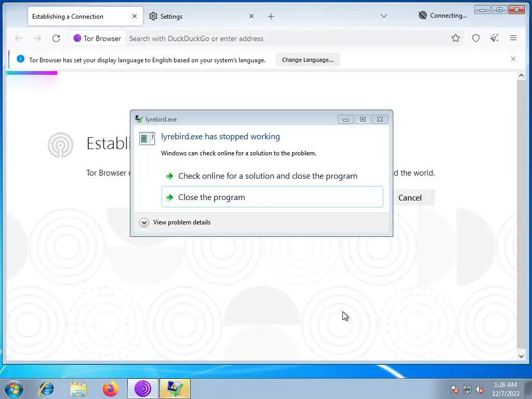Switch to the Settings tab
532x399 pixels.
(x=202, y=16)
